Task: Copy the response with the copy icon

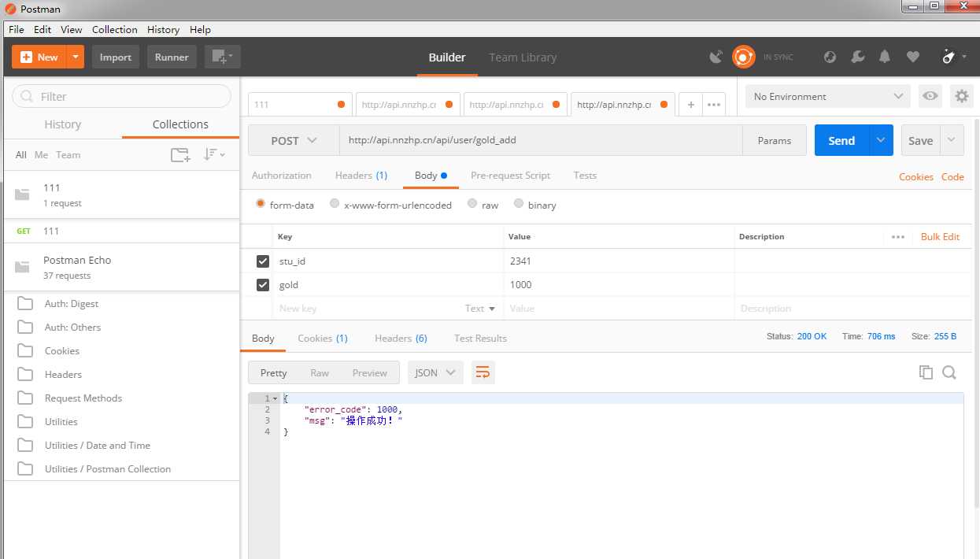Action: pos(926,372)
